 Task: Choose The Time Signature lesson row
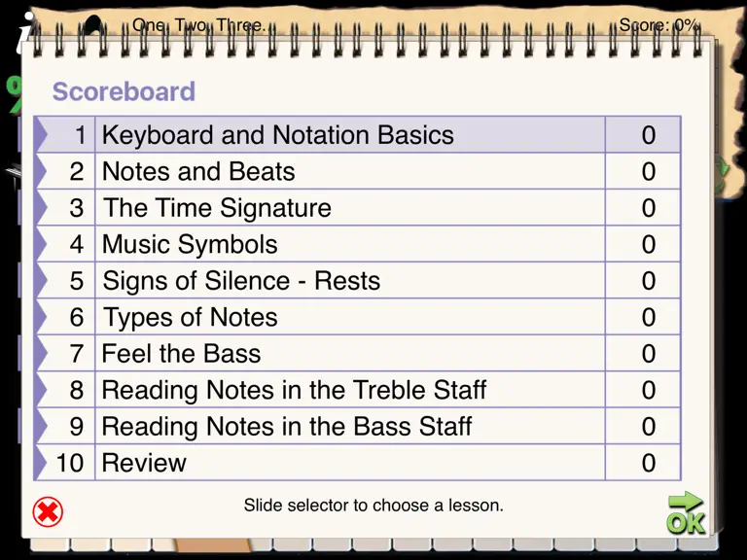click(357, 208)
